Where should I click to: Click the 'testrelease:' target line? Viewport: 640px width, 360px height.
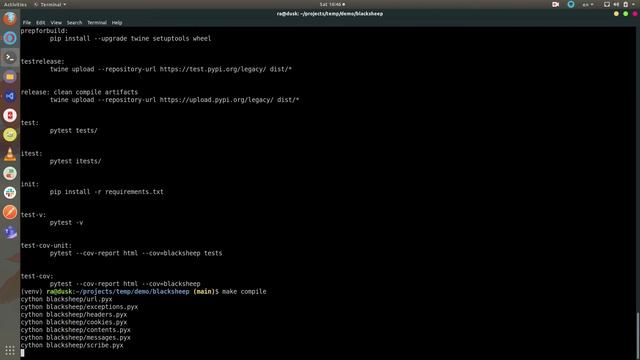tap(42, 62)
